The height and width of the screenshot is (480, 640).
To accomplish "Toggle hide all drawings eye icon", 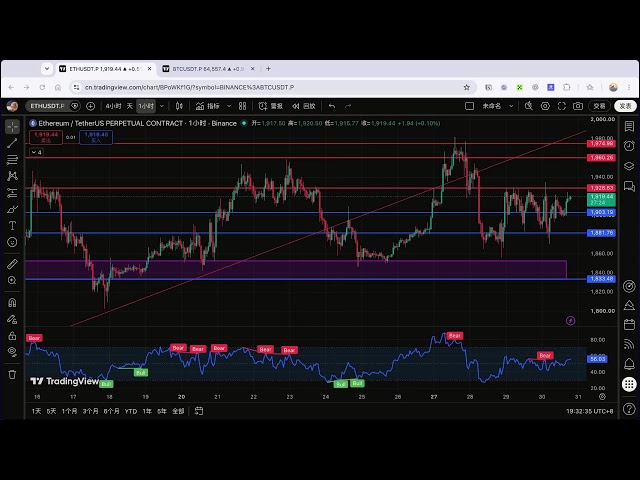I will [x=12, y=352].
